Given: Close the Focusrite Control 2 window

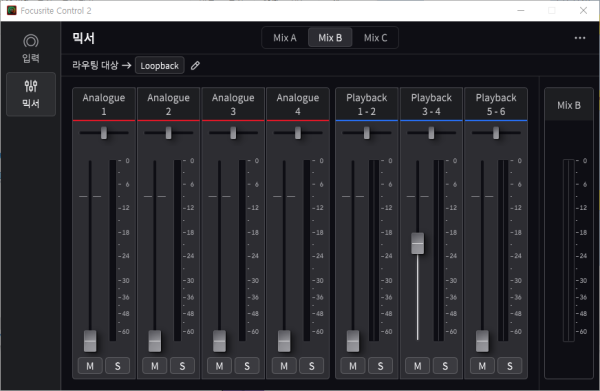Looking at the screenshot, I should [583, 10].
